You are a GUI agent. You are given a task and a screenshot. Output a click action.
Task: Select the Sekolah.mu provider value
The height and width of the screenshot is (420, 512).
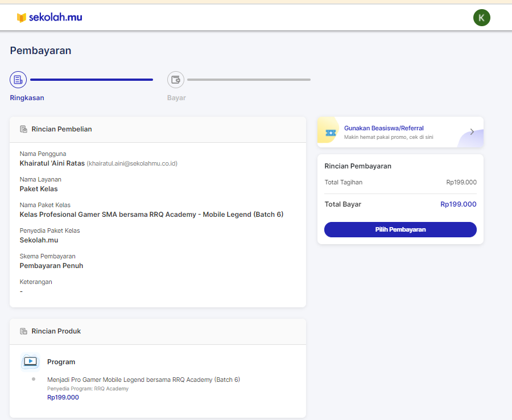tap(39, 240)
